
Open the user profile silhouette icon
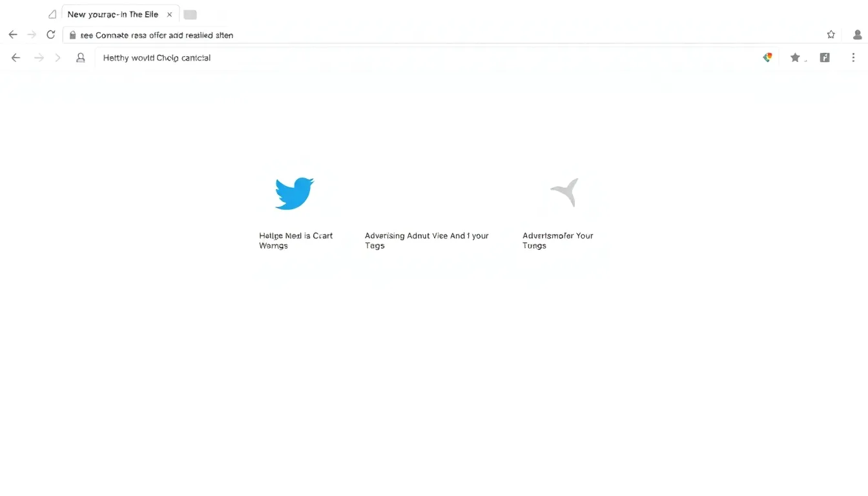pos(858,35)
